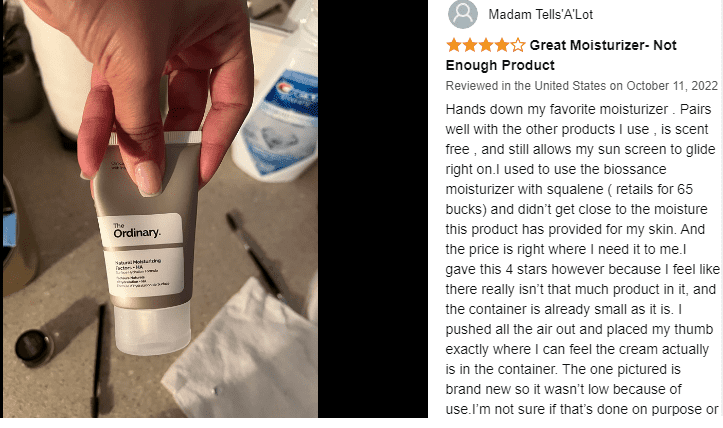Viewport: 723px width, 428px height.
Task: Click the reviewer's gray avatar icon
Action: click(462, 14)
